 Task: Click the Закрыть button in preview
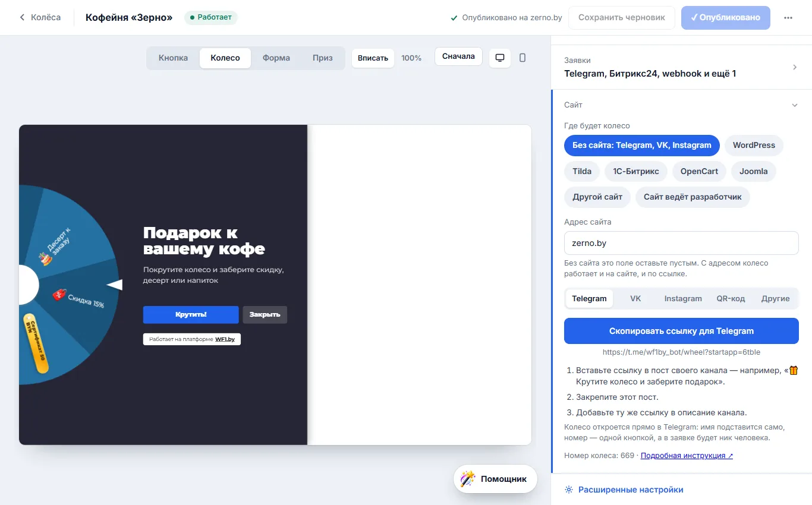pos(265,315)
